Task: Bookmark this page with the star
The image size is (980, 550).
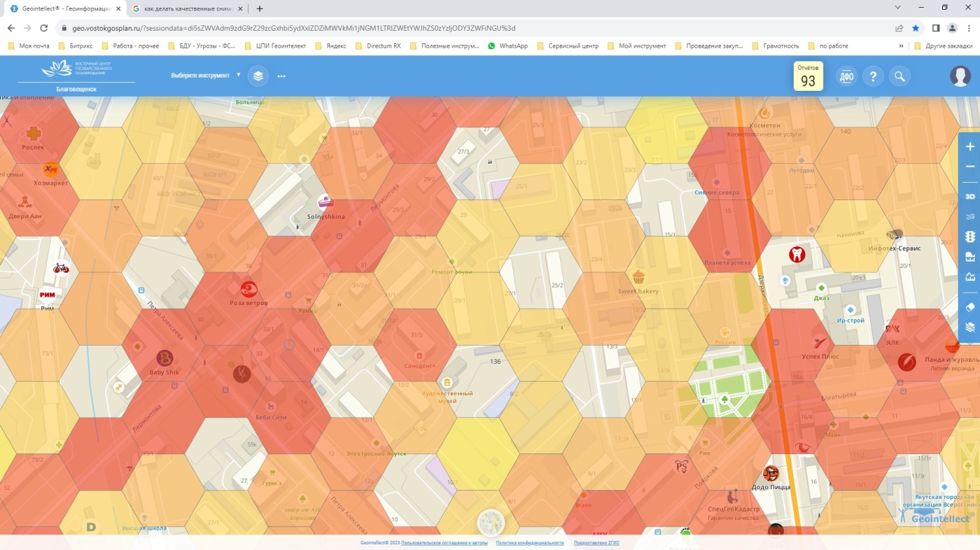Action: 916,28
